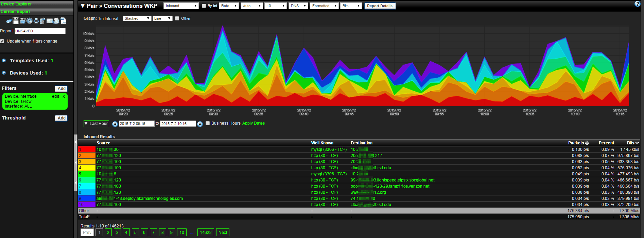This screenshot has height=238, width=644.
Task: Open the Formatted dropdown
Action: [324, 6]
